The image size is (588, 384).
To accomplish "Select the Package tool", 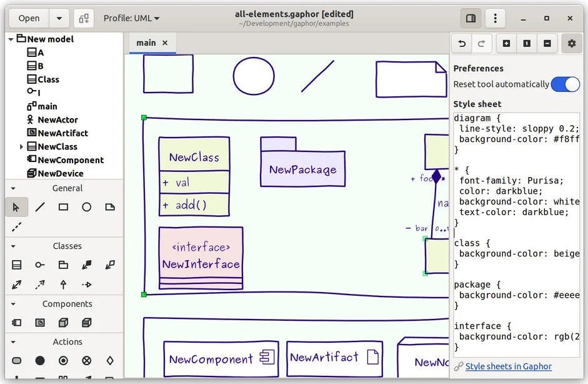I will pyautogui.click(x=63, y=265).
